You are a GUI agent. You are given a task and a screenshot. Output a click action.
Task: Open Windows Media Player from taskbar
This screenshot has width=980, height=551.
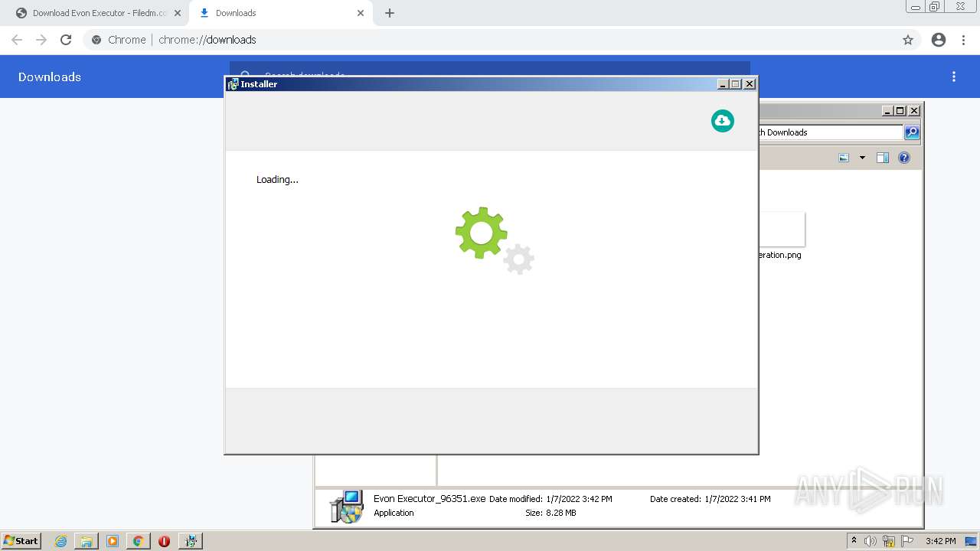[113, 541]
